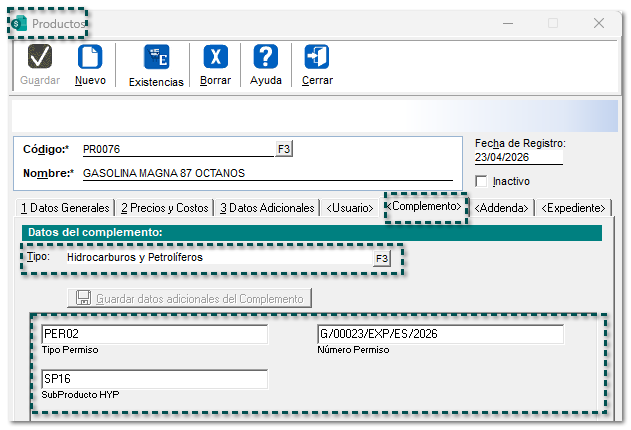Screen dimensions: 631x430
Task: Click the SubProducto HYP field with SP16
Action: (x=155, y=379)
